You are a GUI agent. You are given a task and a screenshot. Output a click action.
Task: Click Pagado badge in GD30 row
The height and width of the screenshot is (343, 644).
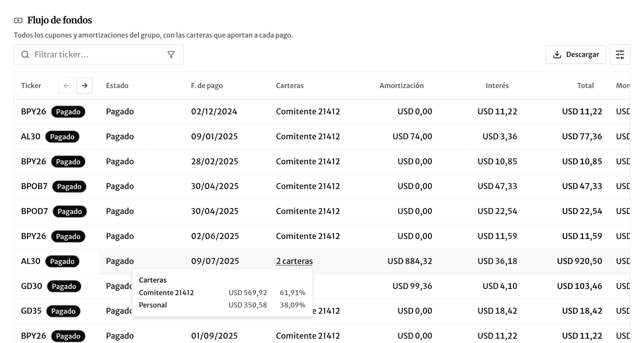(x=64, y=286)
